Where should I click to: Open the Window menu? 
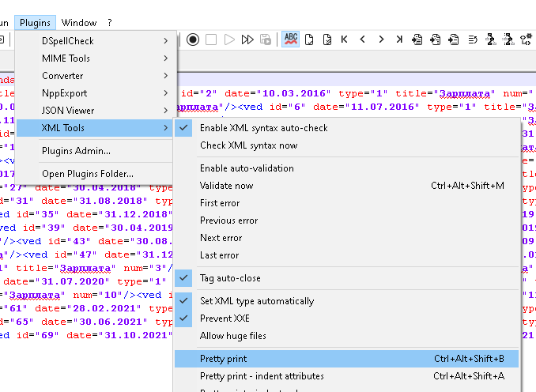[79, 23]
